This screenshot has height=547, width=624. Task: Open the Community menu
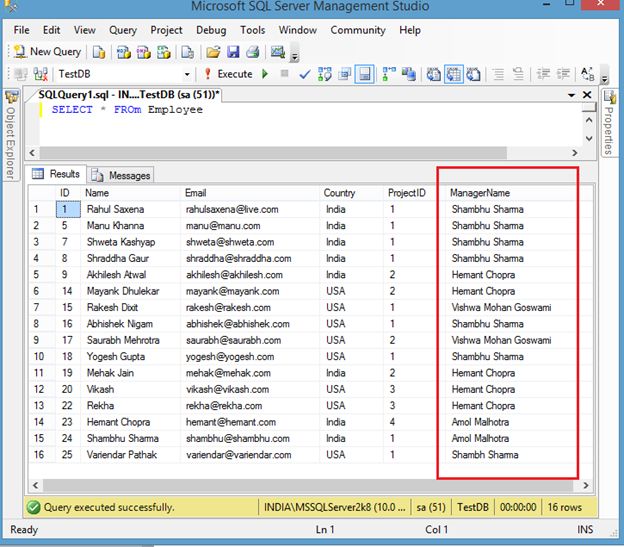[358, 30]
